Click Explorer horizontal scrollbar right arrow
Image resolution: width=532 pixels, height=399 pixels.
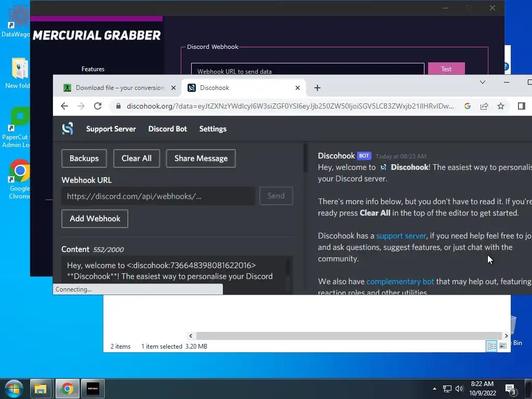[x=506, y=336]
